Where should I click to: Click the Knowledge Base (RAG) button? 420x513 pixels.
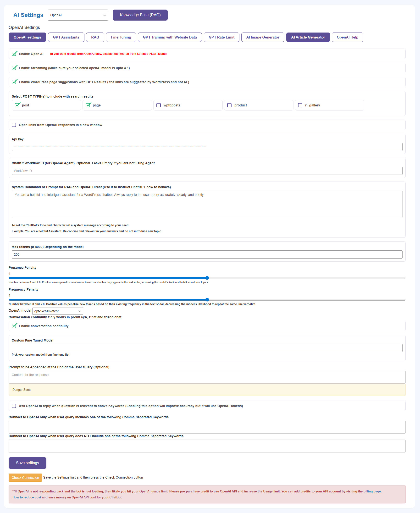click(140, 15)
